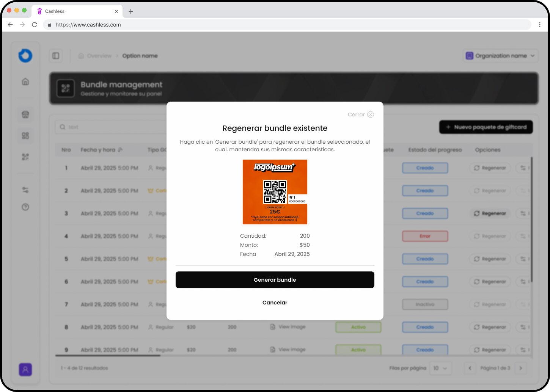Click Estado del progreso column header
Viewport: 550px width, 392px height.
tap(435, 150)
